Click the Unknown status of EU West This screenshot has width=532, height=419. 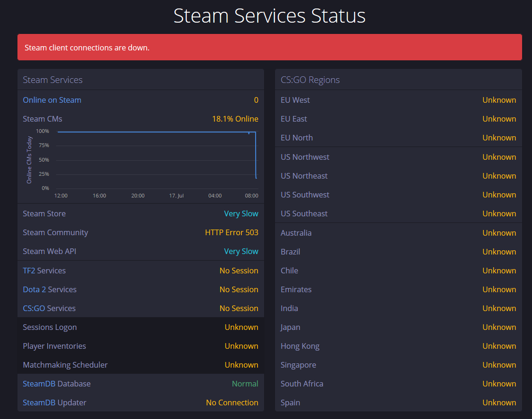[x=499, y=100]
